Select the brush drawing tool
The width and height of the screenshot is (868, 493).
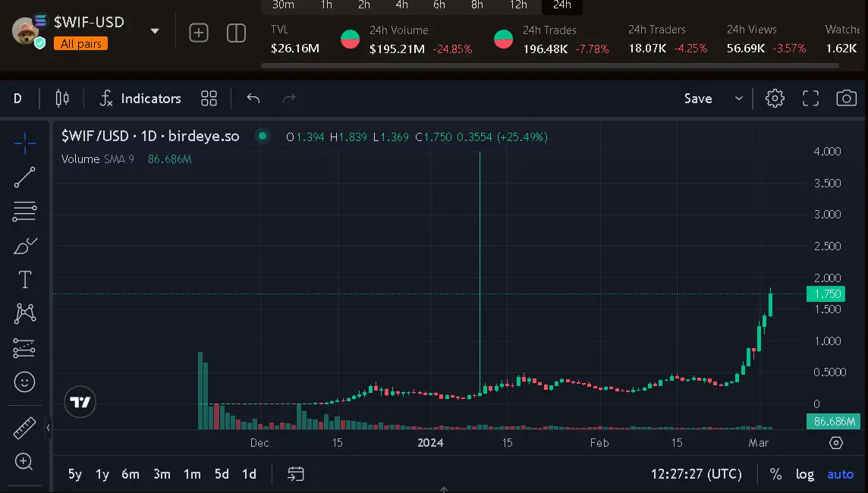pyautogui.click(x=24, y=246)
